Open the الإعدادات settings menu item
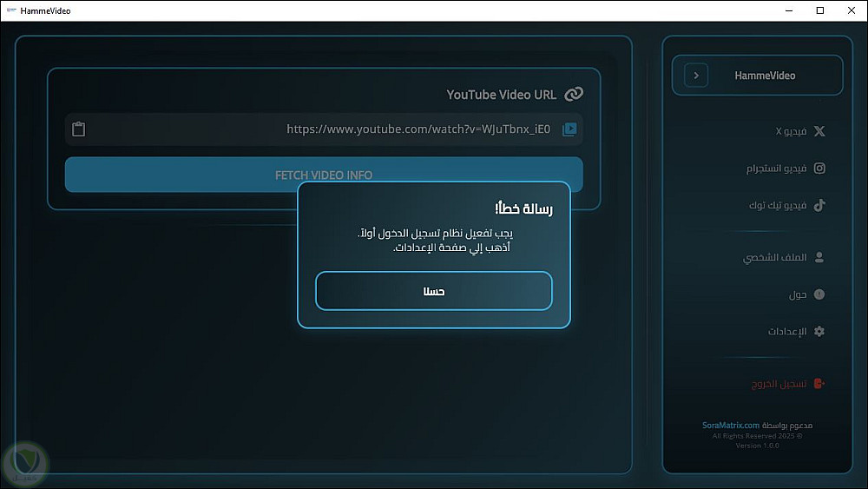 (x=797, y=331)
